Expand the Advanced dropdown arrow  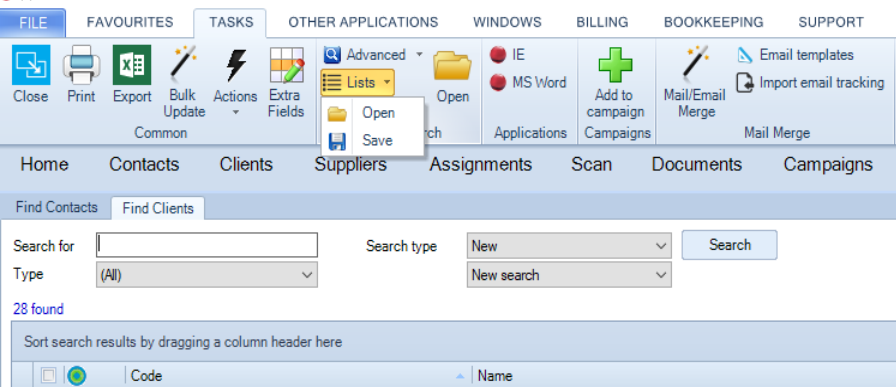[x=419, y=55]
